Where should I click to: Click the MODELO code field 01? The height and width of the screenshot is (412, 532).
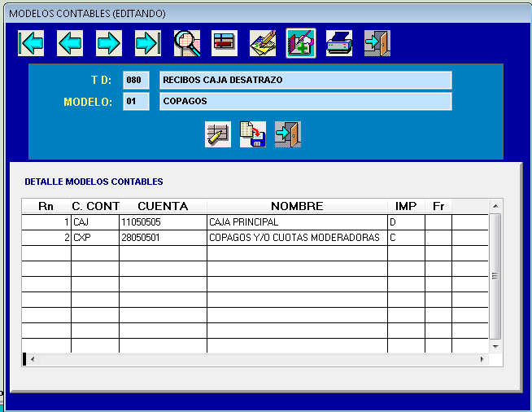[x=136, y=101]
